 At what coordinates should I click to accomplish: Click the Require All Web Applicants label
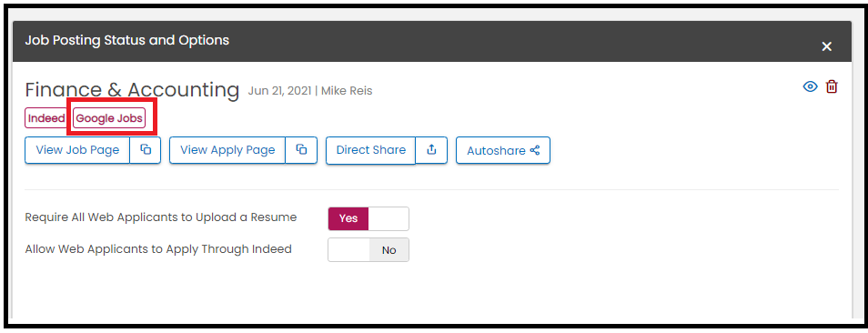click(160, 217)
